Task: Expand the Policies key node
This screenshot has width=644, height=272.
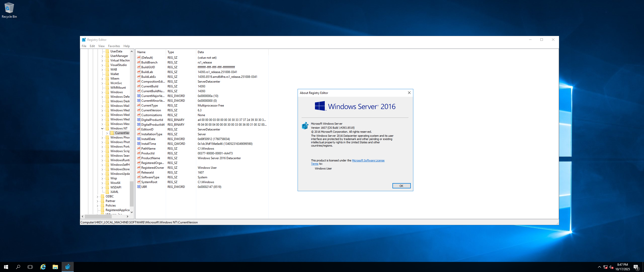Action: point(98,206)
